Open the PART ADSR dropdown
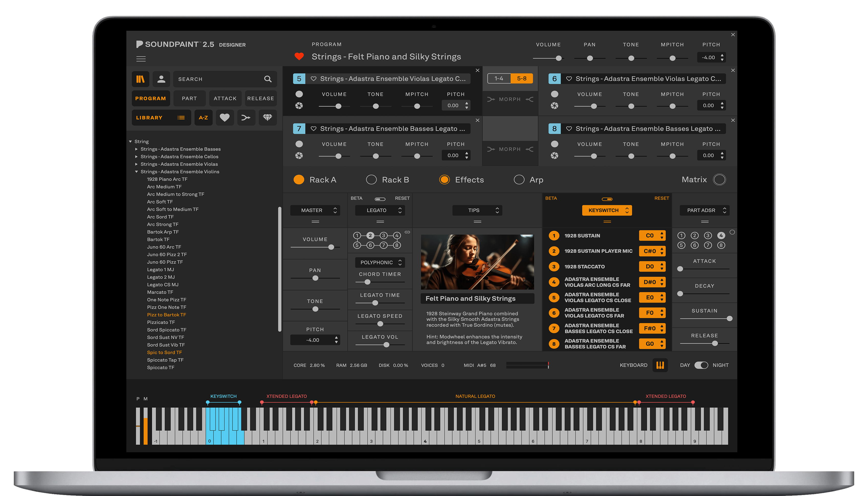 pos(705,211)
